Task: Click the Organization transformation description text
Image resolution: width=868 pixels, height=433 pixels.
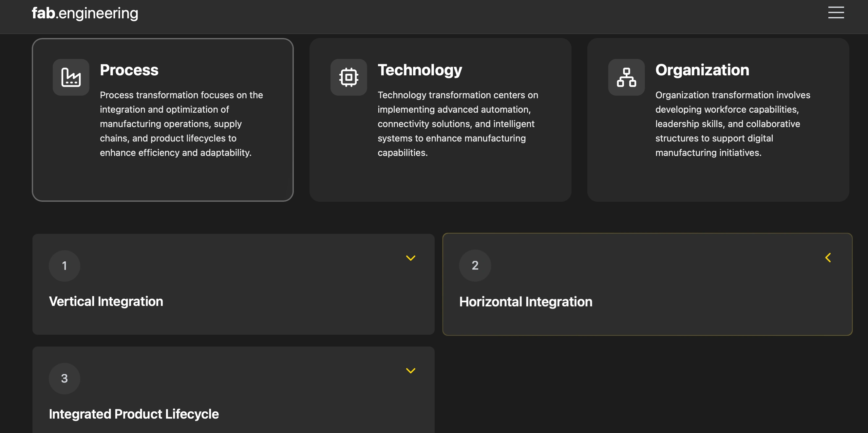Action: click(732, 124)
